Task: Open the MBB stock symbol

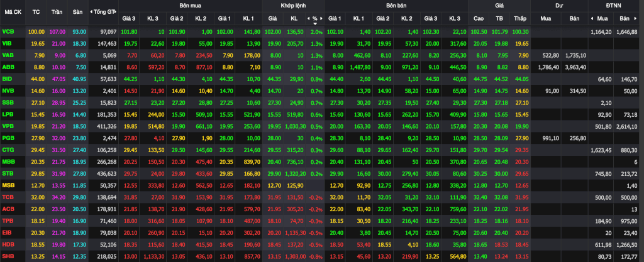Action: pyautogui.click(x=8, y=162)
